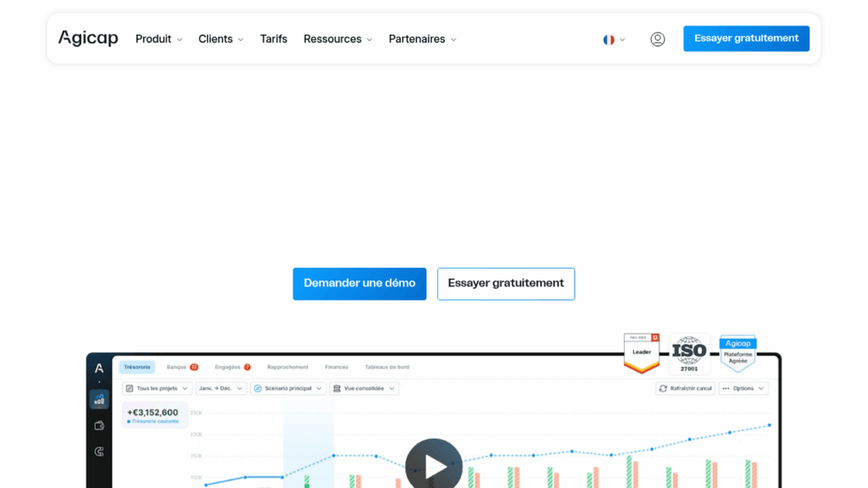Open the Tarifs page
The width and height of the screenshot is (868, 488).
pos(274,39)
